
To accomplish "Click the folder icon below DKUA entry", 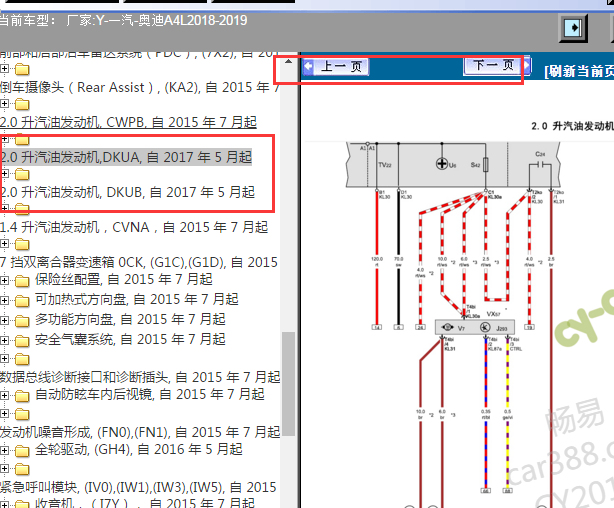I will (22, 174).
